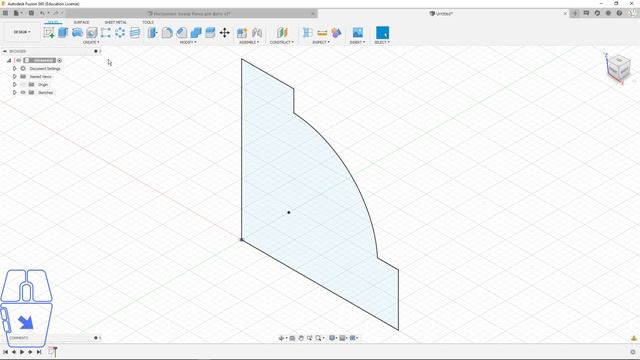Select the Circular Pattern tool
Screen dimensions: 640x360
[x=120, y=33]
